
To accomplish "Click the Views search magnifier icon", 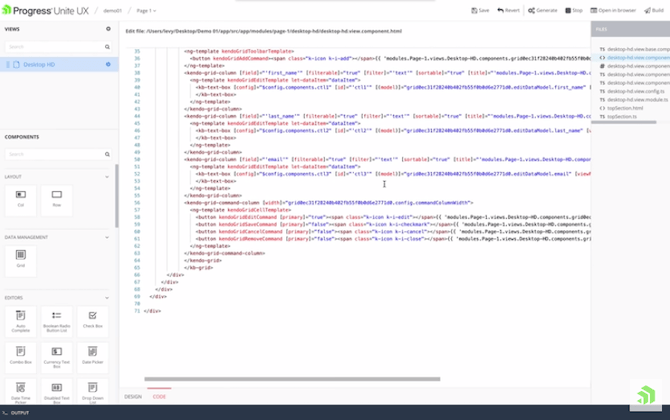I will pos(107,47).
